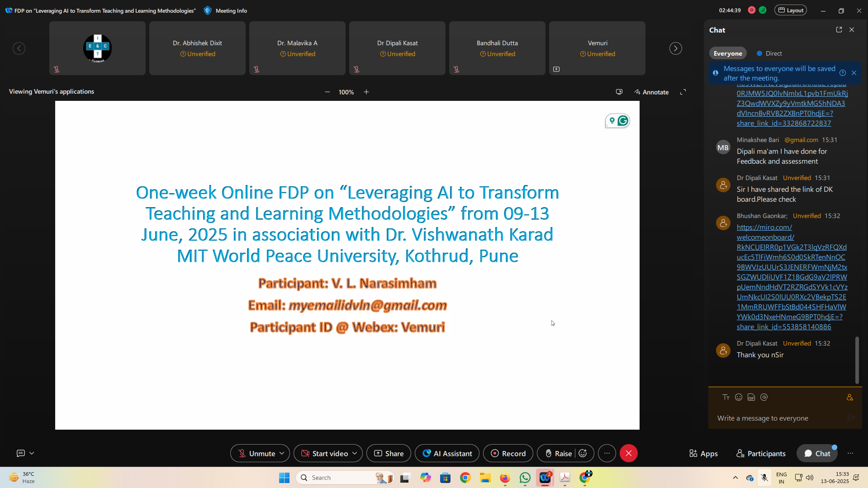
Task: Open reactions smiley next to Raise
Action: pyautogui.click(x=583, y=453)
